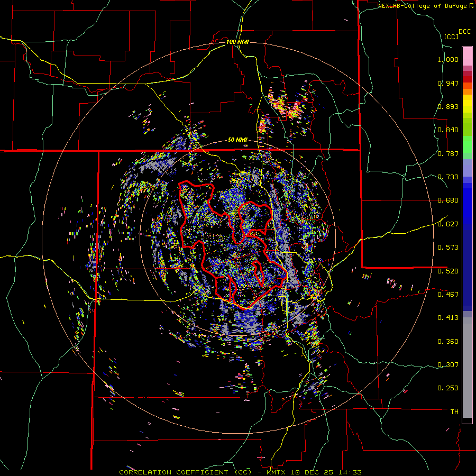Click the NEXLAB-College of DuPage credit text
Image resolution: width=476 pixels, height=476 pixels.
click(x=423, y=6)
